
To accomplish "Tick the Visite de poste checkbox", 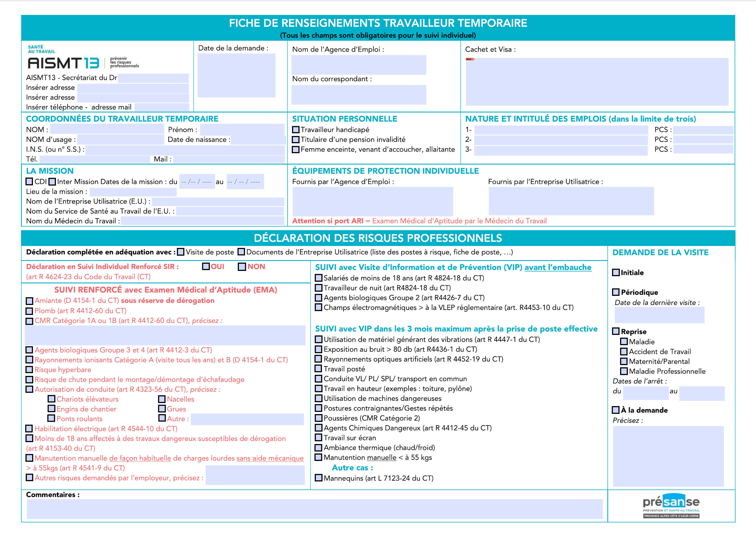I will pos(180,252).
